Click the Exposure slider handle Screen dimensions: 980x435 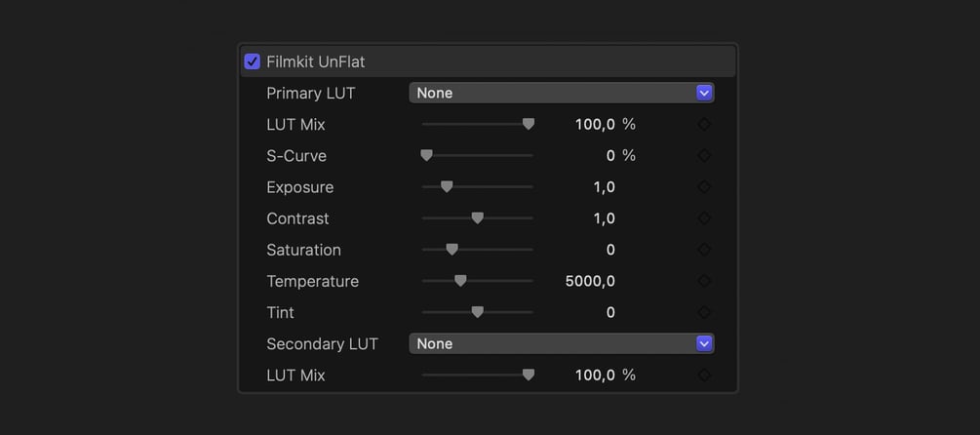[447, 186]
